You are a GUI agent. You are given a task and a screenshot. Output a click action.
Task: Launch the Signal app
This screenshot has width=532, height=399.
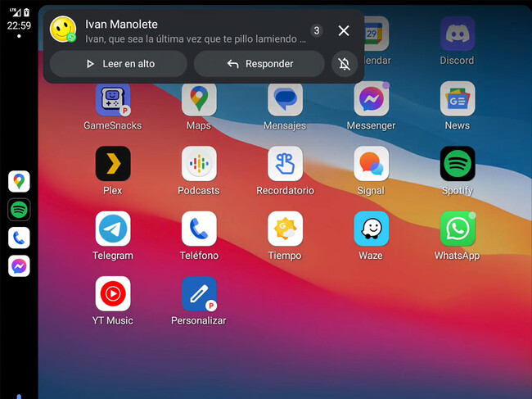pos(372,164)
